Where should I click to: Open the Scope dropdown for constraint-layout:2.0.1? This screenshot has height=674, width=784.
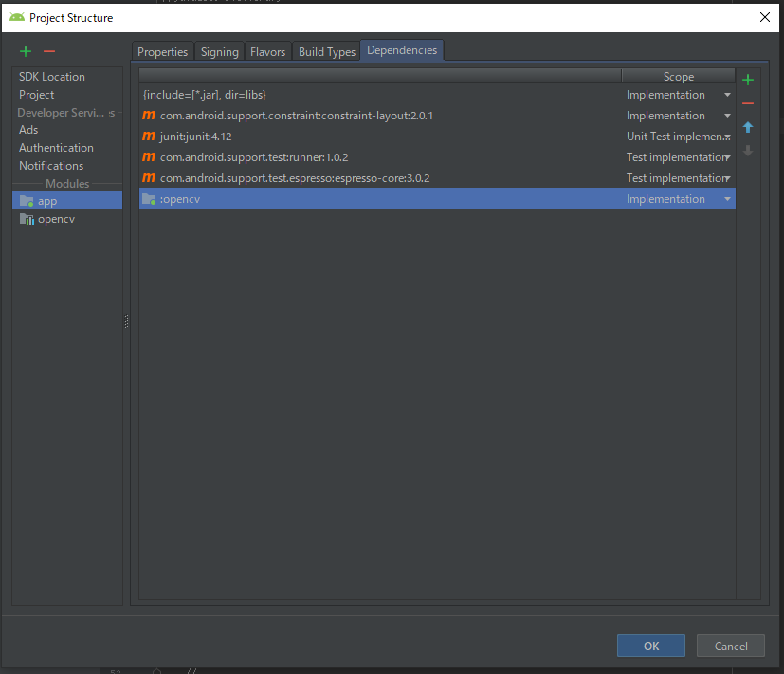pos(726,115)
